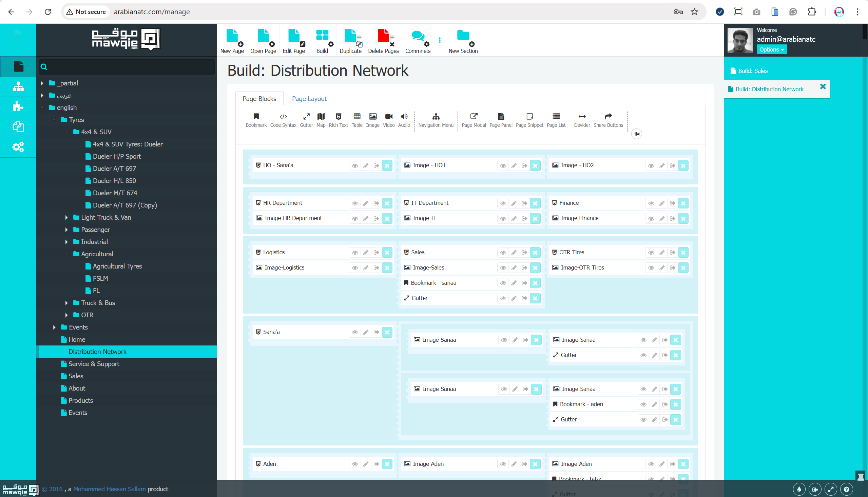Viewport: 868px width, 497px height.
Task: Toggle visibility of HR Department block
Action: [355, 203]
